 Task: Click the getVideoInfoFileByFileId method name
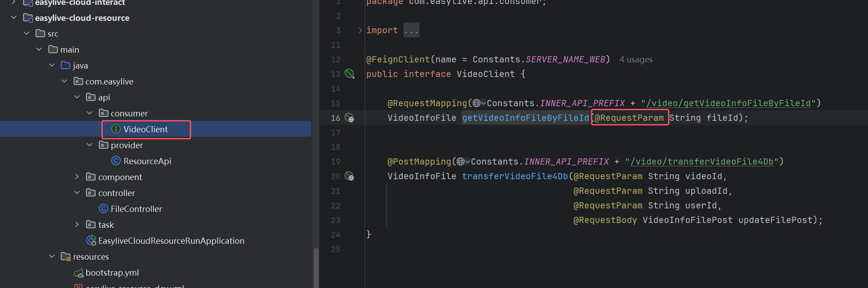(526, 118)
